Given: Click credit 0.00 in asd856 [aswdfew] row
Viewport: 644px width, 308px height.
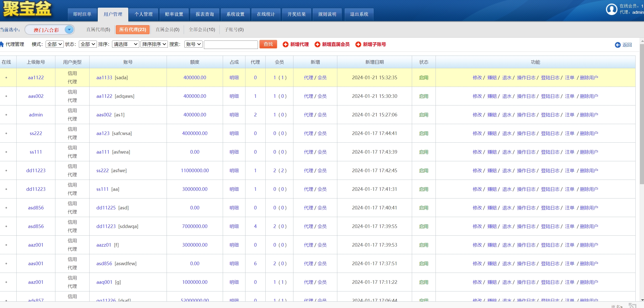Looking at the screenshot, I should (x=195, y=263).
